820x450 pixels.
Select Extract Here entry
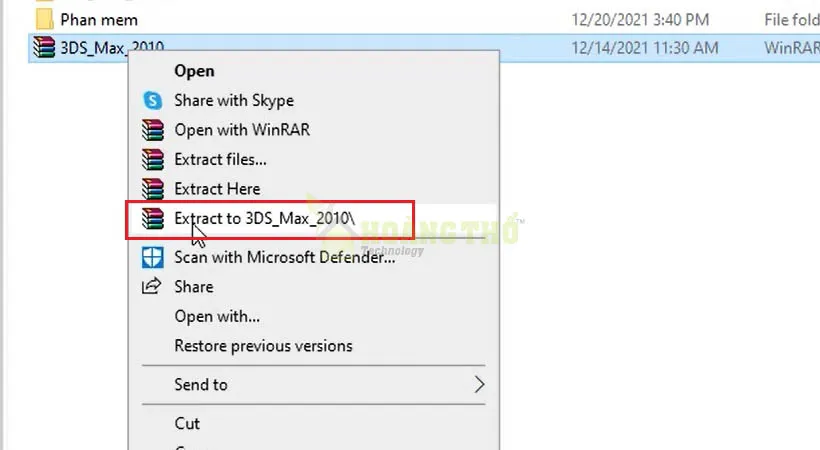tap(217, 188)
